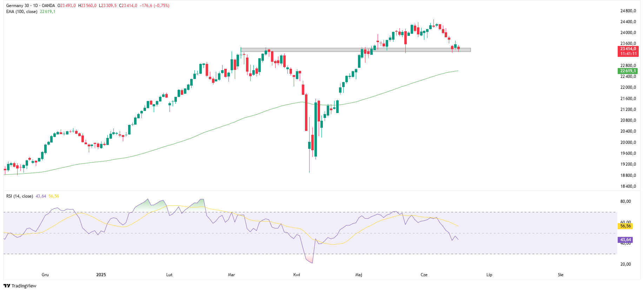Click the RSI (14, close) indicator label
The width and height of the screenshot is (644, 292).
pyautogui.click(x=20, y=196)
